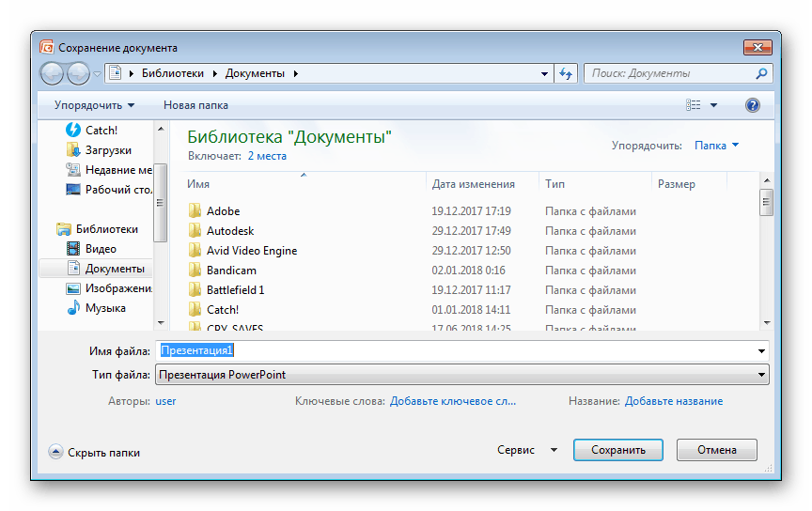Click the search magnifier icon

click(x=761, y=73)
